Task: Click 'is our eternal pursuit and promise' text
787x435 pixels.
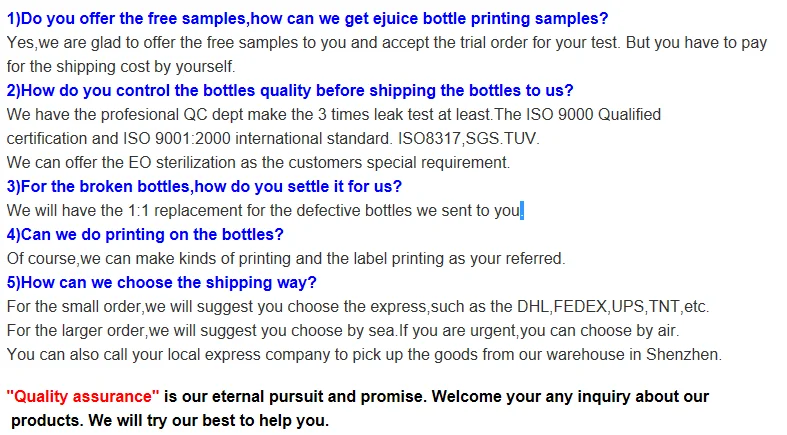Action: point(294,397)
